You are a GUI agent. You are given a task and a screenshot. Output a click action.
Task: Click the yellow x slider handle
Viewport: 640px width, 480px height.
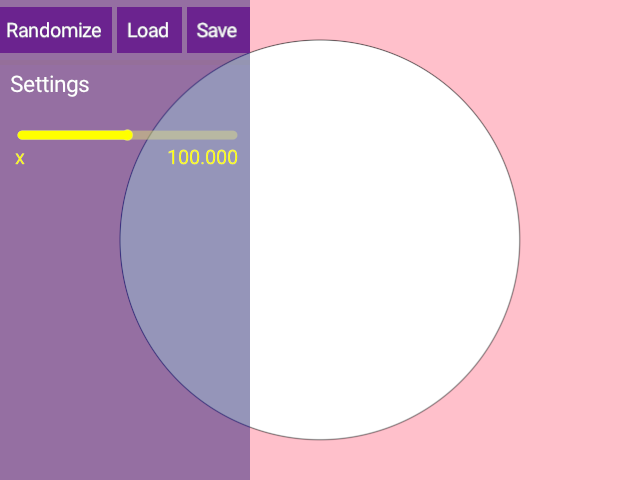click(x=128, y=135)
